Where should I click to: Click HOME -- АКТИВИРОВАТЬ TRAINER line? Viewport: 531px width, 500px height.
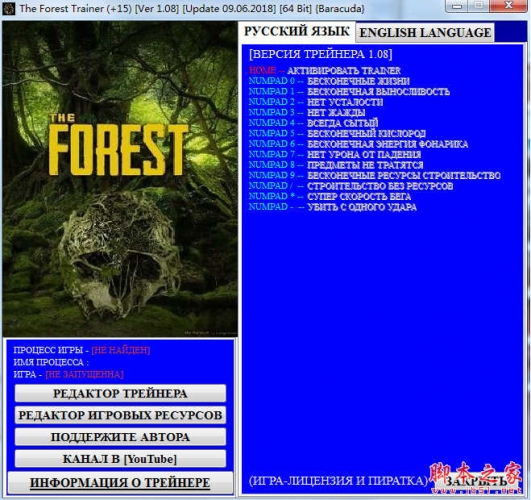pos(325,70)
